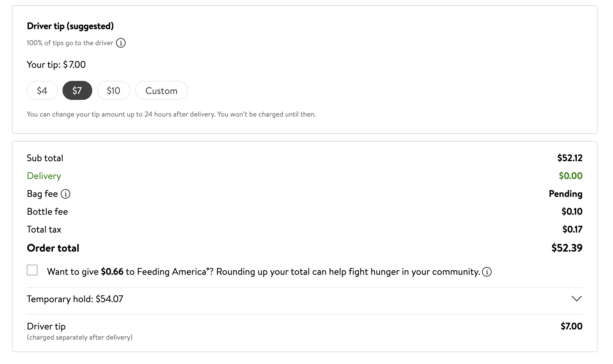Click the Driver tip $7.00 amount

(x=572, y=326)
